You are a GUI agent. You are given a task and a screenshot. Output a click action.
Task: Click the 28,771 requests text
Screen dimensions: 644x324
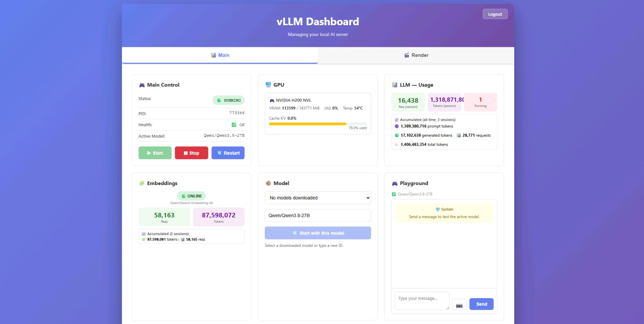coord(477,135)
